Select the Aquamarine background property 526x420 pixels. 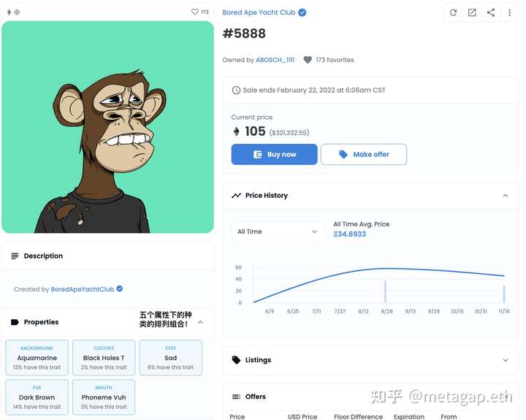click(37, 358)
